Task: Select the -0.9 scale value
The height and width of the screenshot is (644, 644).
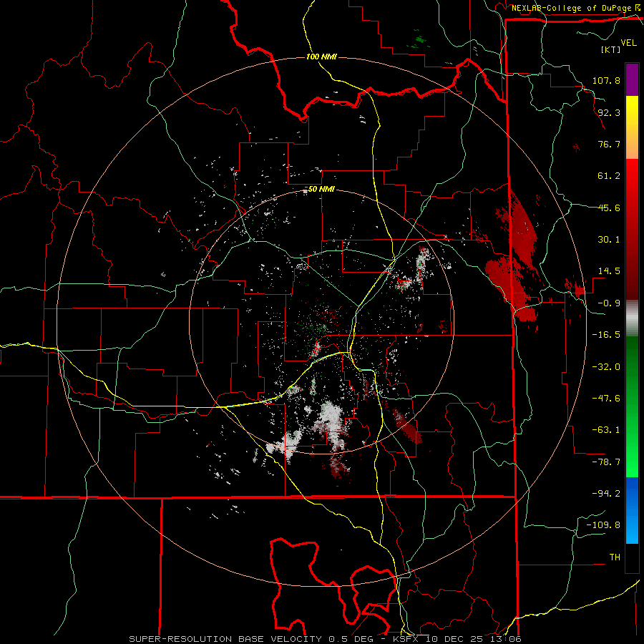Action: pyautogui.click(x=609, y=303)
